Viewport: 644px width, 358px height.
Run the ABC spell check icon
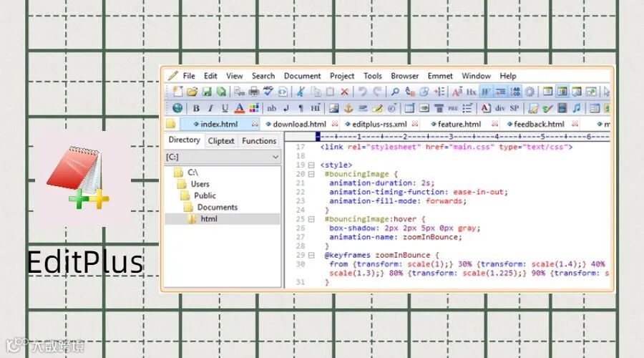pyautogui.click(x=268, y=91)
